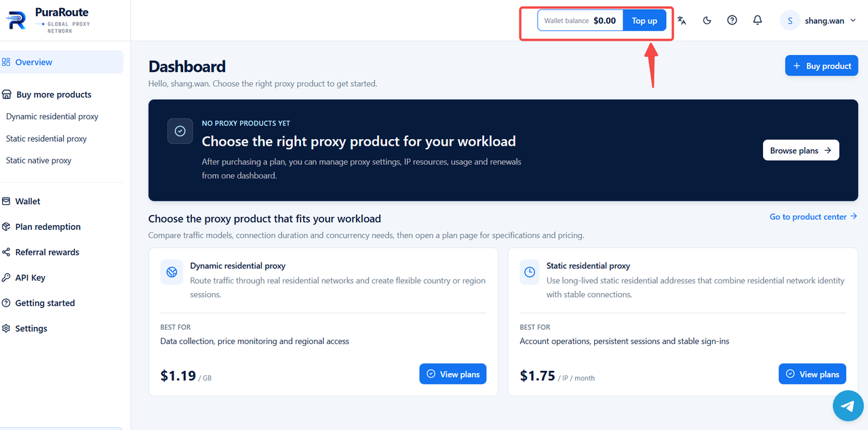The image size is (868, 430).
Task: Click Browse plans in the banner
Action: 801,151
